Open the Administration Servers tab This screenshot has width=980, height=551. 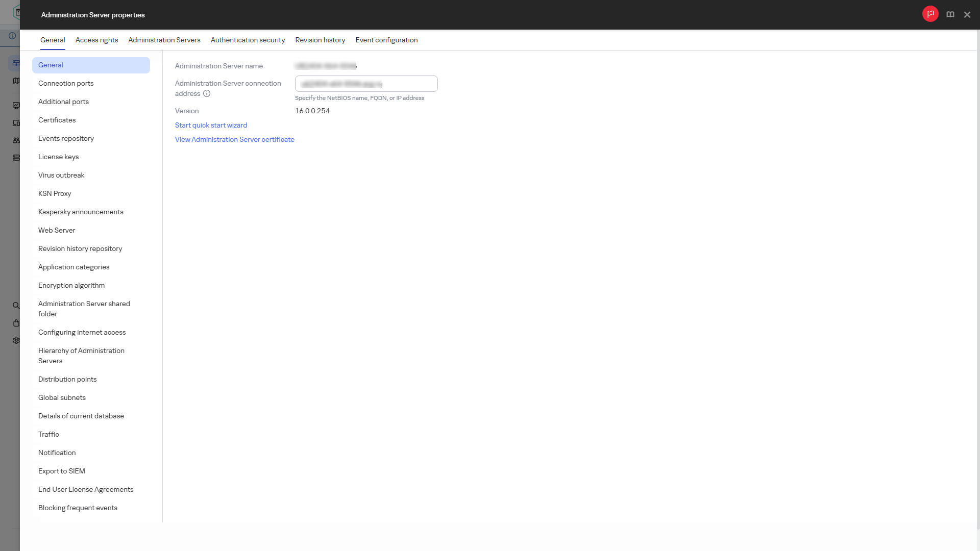164,40
